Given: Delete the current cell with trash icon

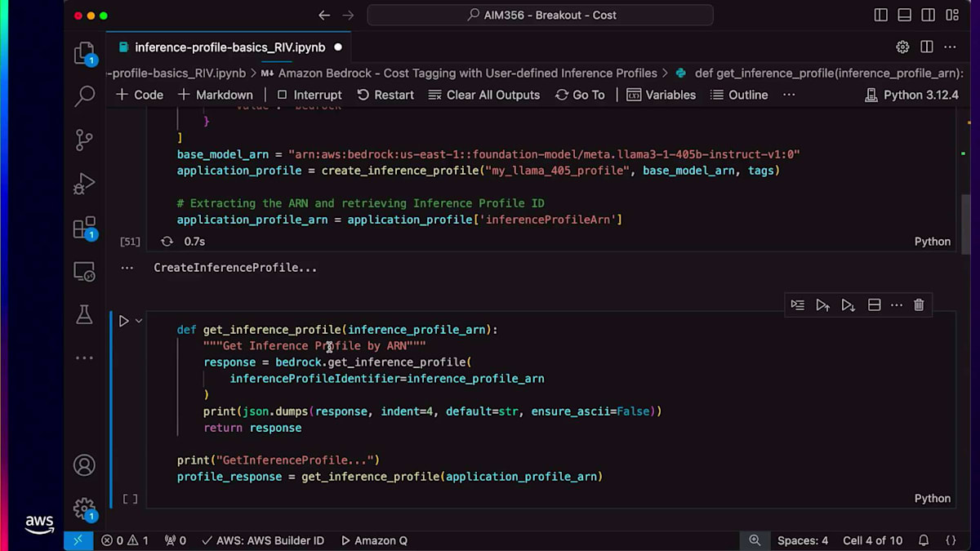Looking at the screenshot, I should pos(919,304).
